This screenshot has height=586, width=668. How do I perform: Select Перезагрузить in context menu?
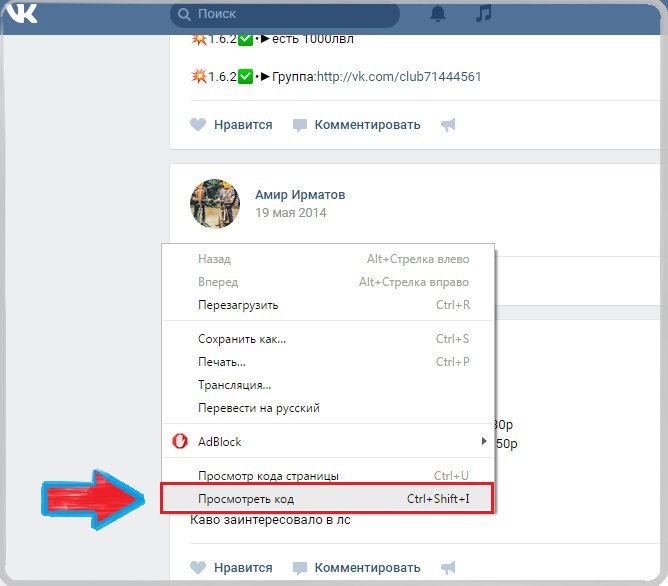[328, 305]
